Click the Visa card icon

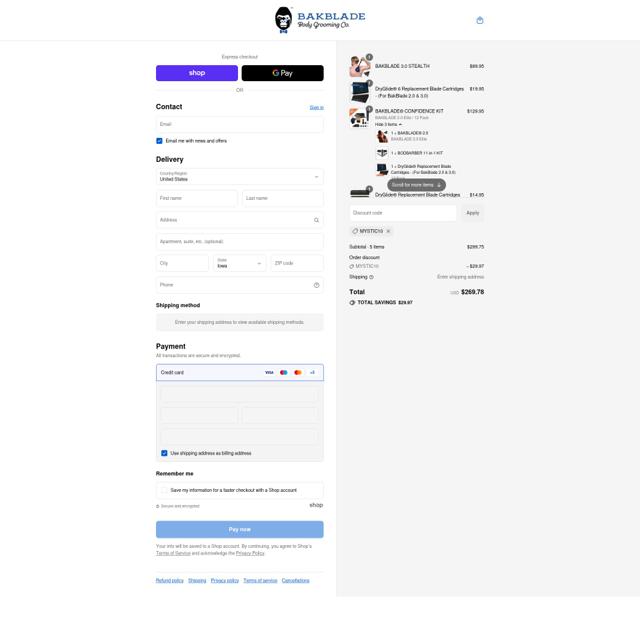[269, 372]
